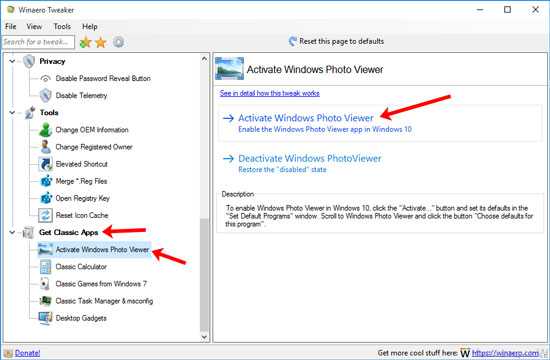550x360 pixels.
Task: Select Classic Games from Windows 7 item
Action: (x=101, y=284)
